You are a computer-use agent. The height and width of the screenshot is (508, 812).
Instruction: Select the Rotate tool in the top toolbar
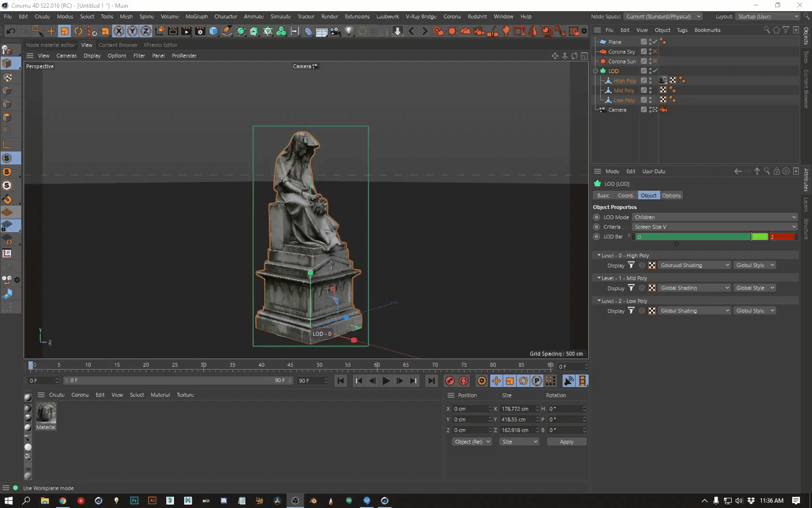point(78,31)
